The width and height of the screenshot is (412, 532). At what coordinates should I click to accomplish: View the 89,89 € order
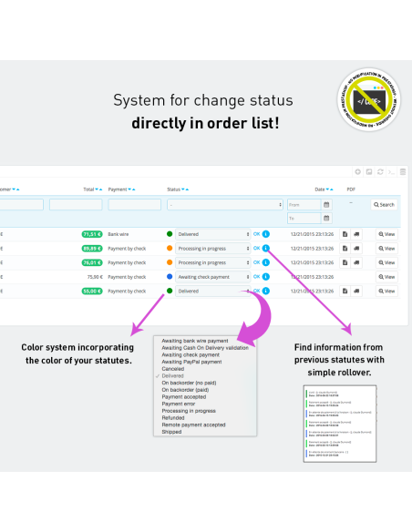[386, 249]
